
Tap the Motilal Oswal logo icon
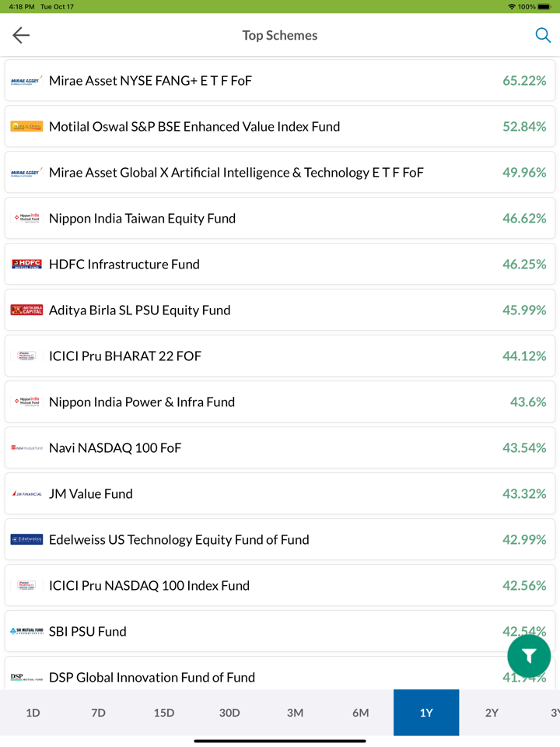[x=26, y=127]
